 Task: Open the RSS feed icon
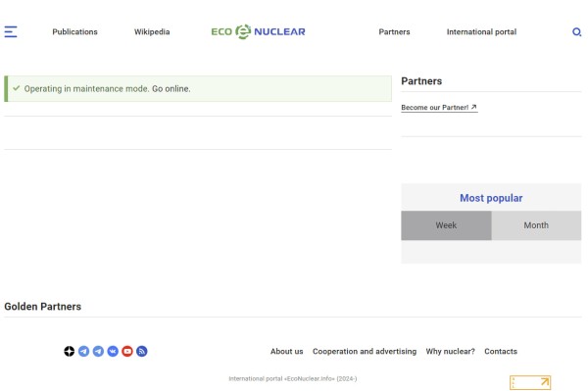[x=142, y=351]
